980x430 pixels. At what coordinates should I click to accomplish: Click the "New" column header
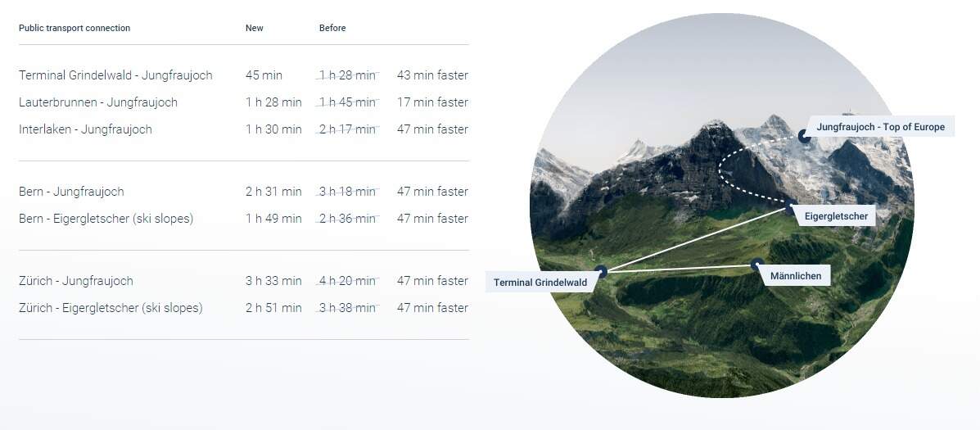255,28
